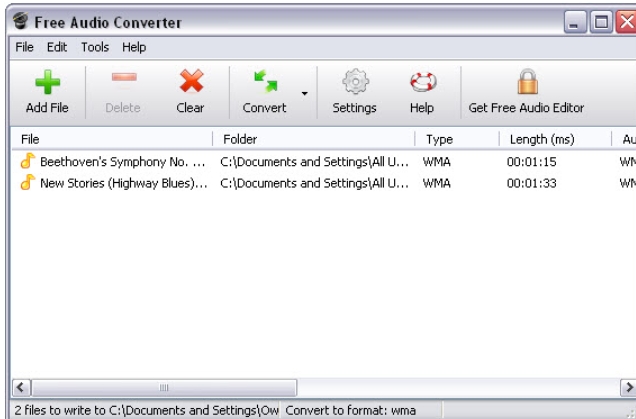The image size is (636, 419).
Task: Maximize the Free Audio Converter window
Action: [601, 22]
